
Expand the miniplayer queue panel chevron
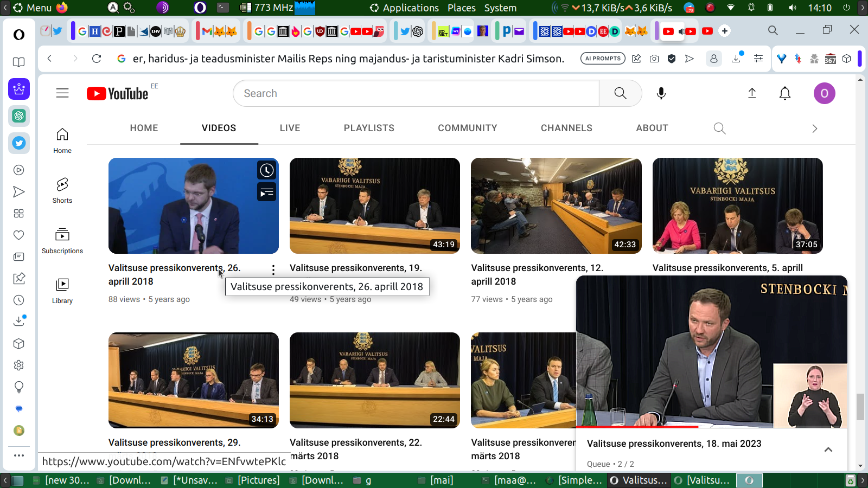tap(828, 450)
